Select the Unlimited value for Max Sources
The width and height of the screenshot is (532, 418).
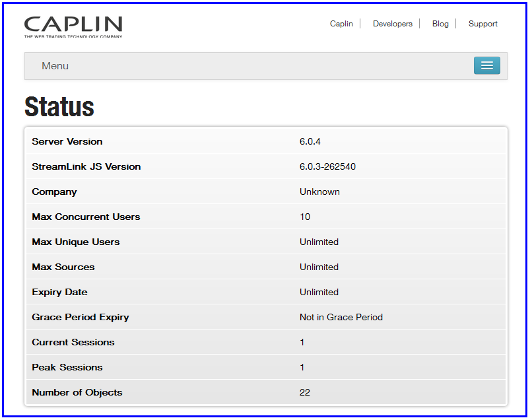point(319,267)
